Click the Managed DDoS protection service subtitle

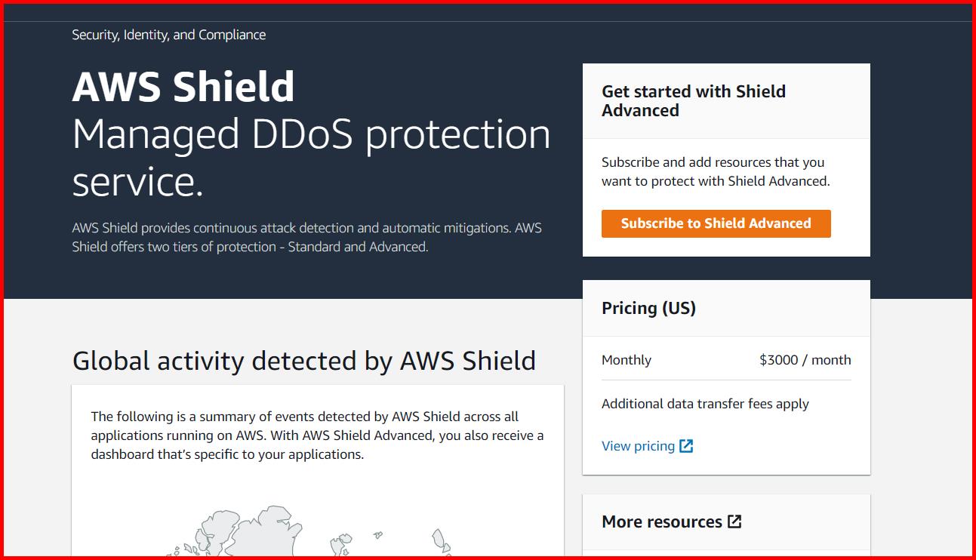(x=310, y=157)
